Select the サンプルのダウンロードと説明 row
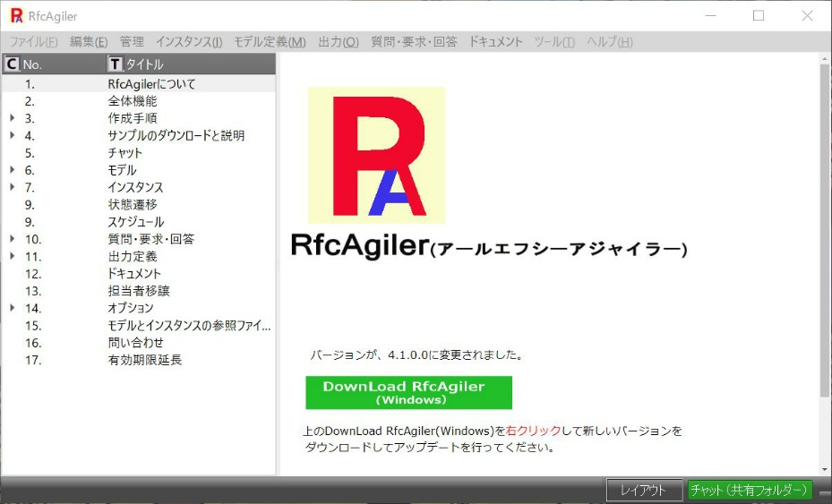 tap(139, 135)
